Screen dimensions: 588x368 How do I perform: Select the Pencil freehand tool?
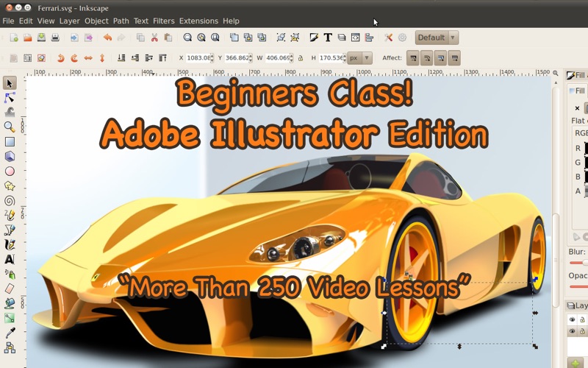pos(10,215)
